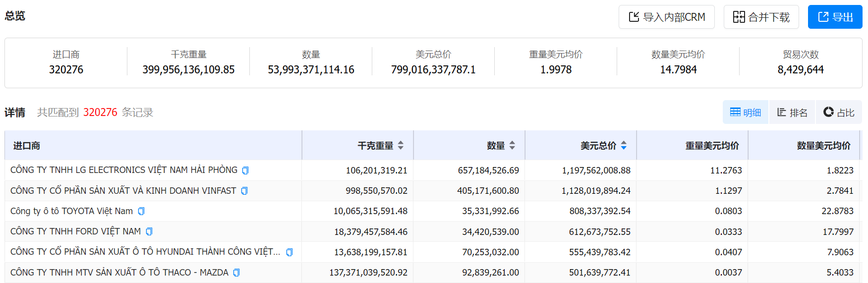
Task: Copy the HYUNDAI Thành Công company name
Action: pyautogui.click(x=289, y=252)
